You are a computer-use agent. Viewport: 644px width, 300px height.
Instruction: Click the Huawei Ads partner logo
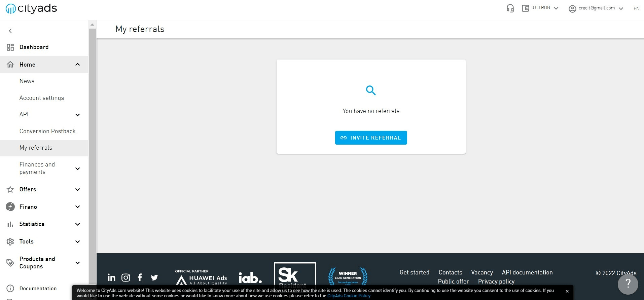point(201,277)
